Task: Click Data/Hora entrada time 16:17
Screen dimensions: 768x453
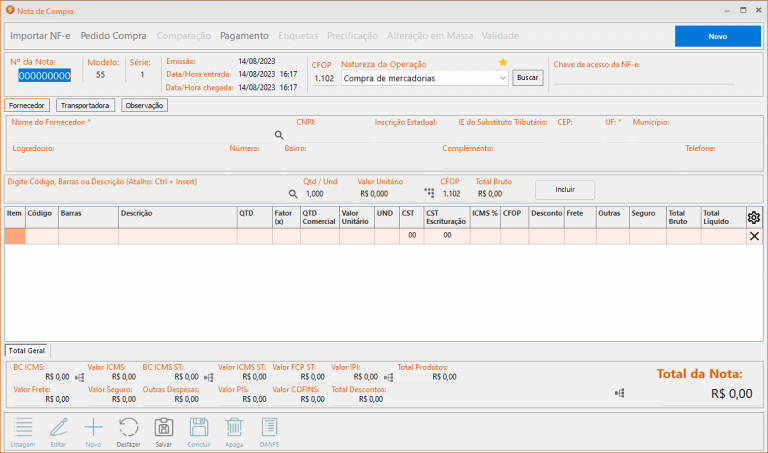Action: pos(288,74)
